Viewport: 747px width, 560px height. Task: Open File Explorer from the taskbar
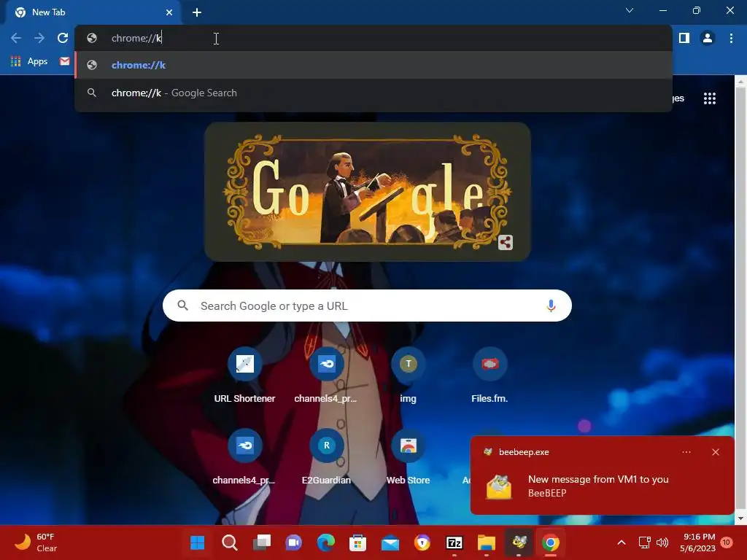[x=487, y=542]
